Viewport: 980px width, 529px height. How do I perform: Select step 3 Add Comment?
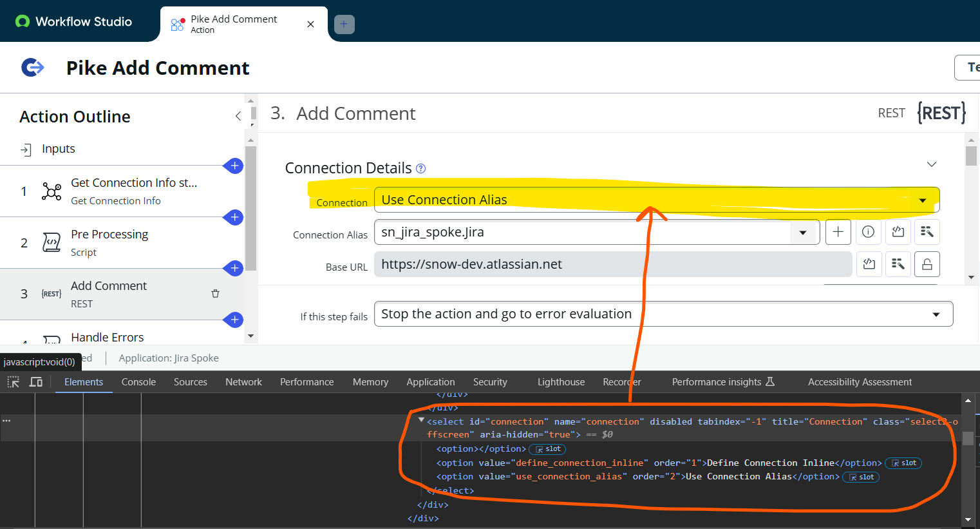121,294
